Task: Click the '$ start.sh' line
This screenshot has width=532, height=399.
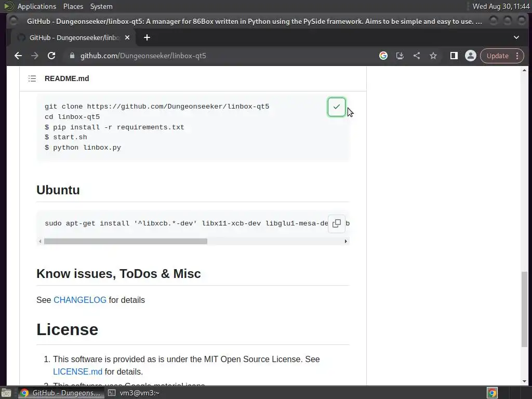Action: (66, 137)
